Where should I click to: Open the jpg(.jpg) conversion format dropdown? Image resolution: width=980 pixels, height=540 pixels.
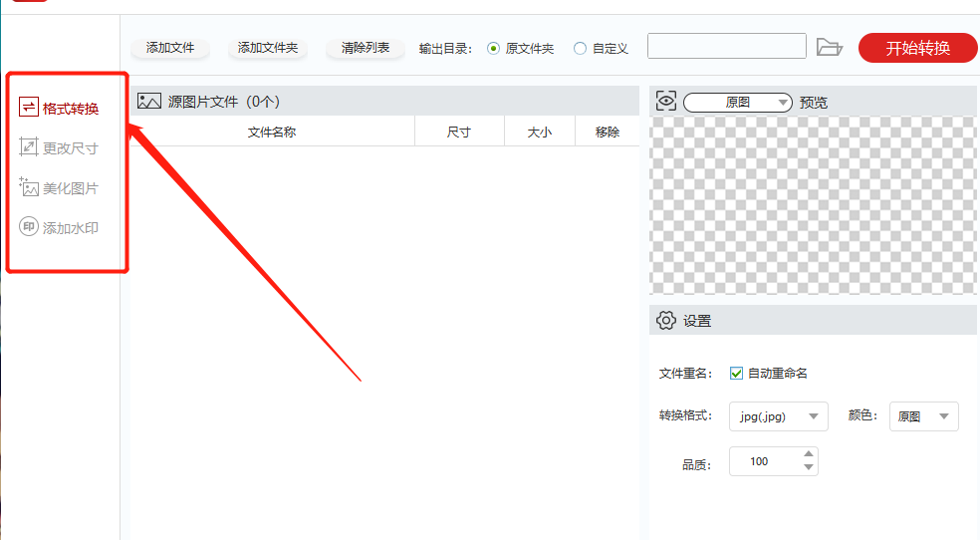point(778,416)
